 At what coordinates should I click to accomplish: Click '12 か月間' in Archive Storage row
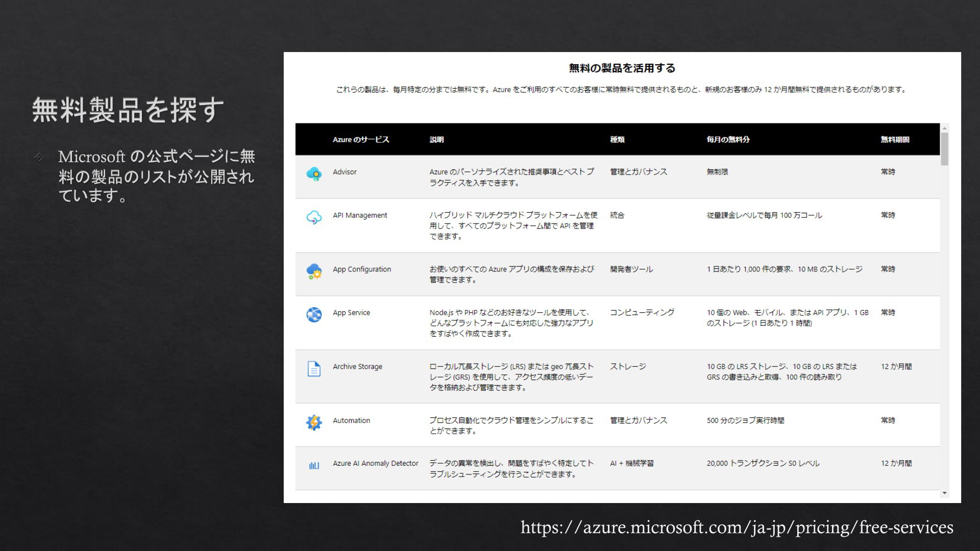[x=896, y=366]
